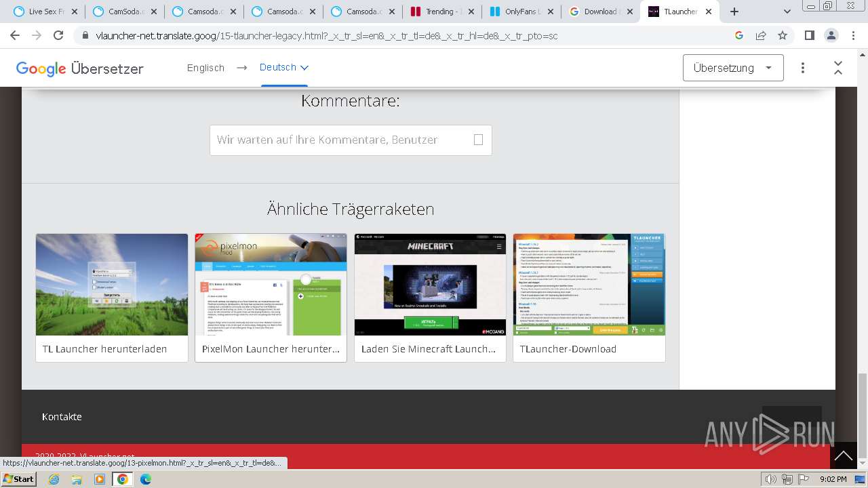Click the icon inside the comment field
Image resolution: width=868 pixels, height=488 pixels.
(x=478, y=140)
